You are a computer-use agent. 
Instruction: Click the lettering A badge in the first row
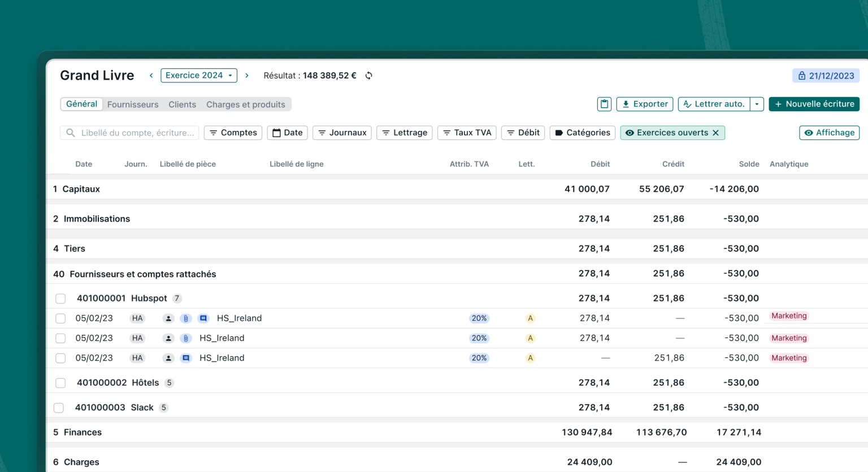[530, 318]
